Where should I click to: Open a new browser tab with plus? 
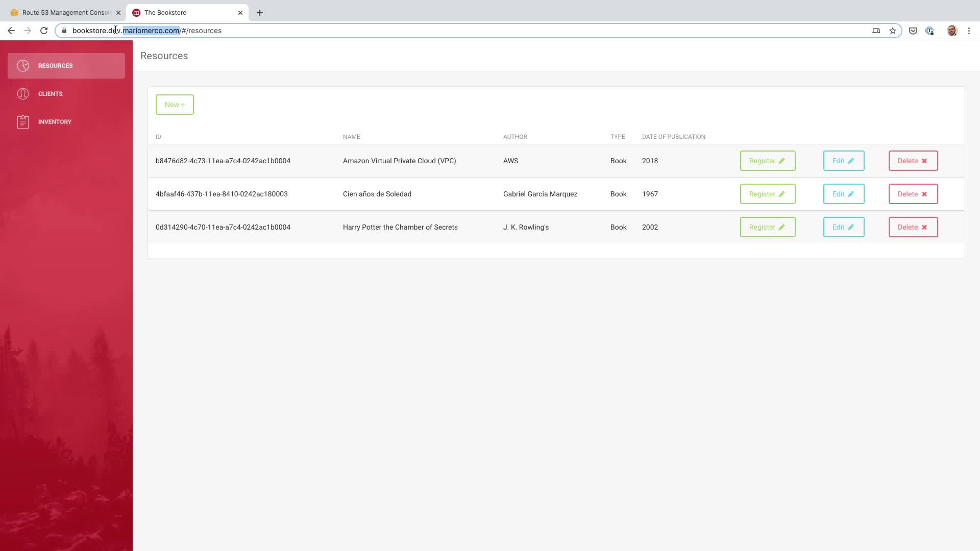260,13
